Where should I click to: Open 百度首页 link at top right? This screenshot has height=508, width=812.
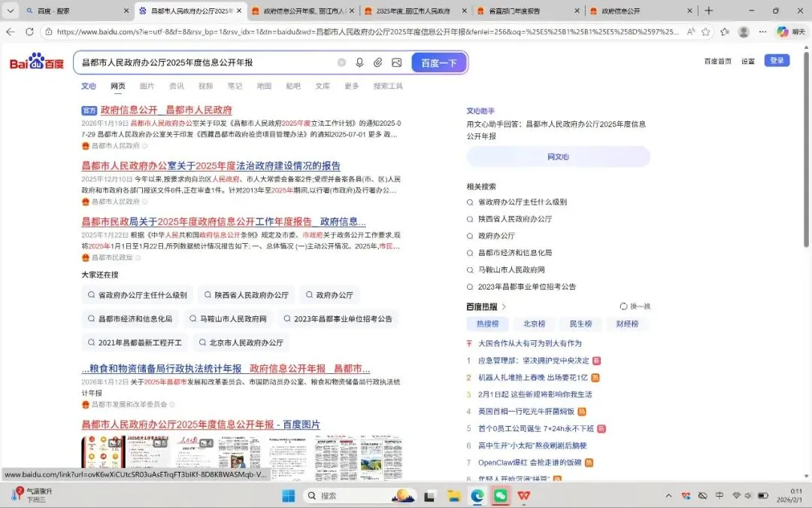pos(718,61)
